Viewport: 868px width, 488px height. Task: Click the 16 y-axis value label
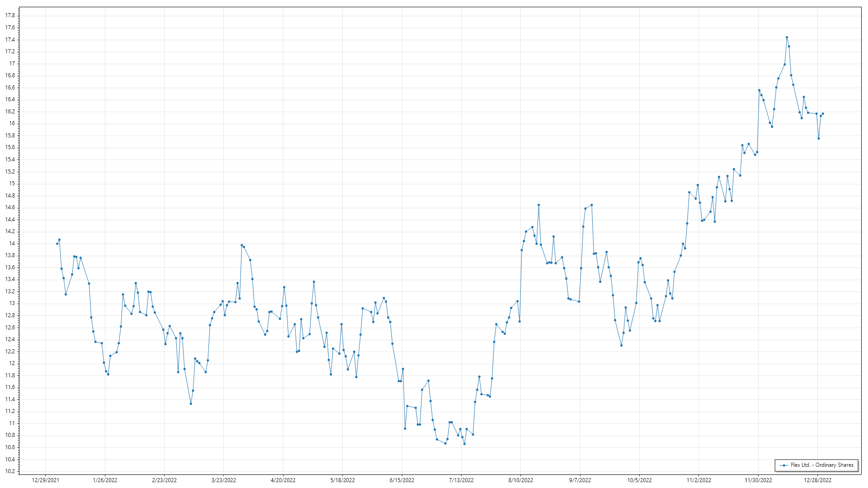pyautogui.click(x=12, y=123)
